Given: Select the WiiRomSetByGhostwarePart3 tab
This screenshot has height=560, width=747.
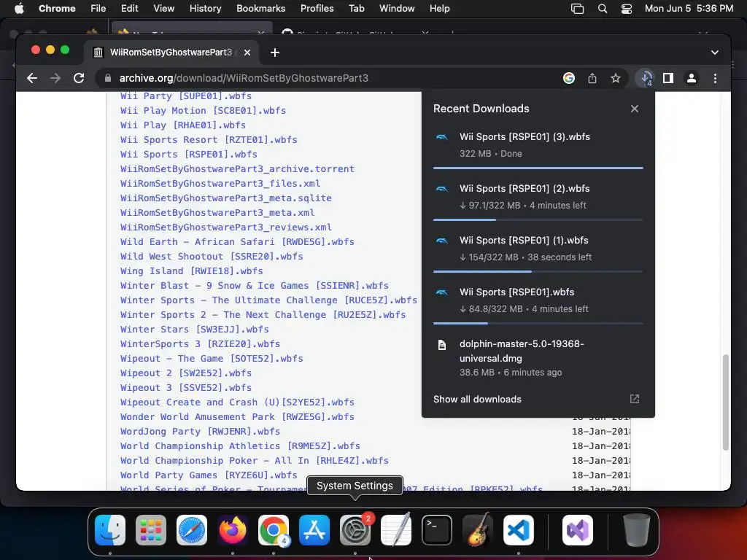Looking at the screenshot, I should [x=171, y=52].
